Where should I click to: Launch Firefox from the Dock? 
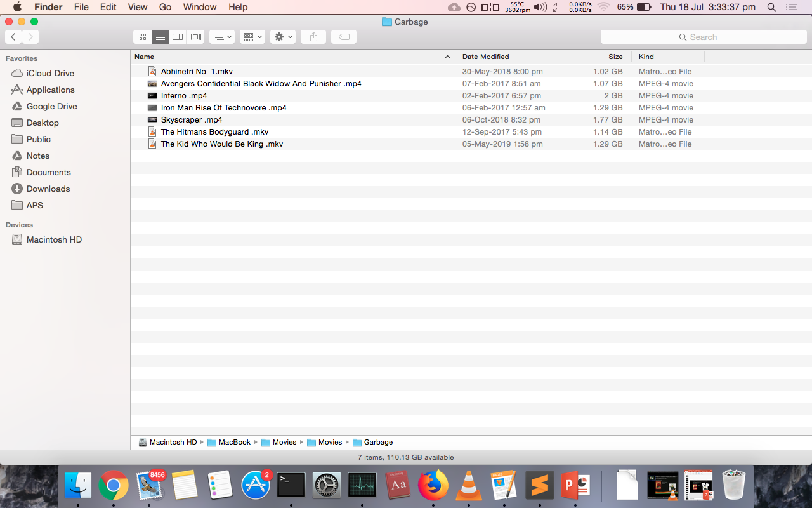433,486
